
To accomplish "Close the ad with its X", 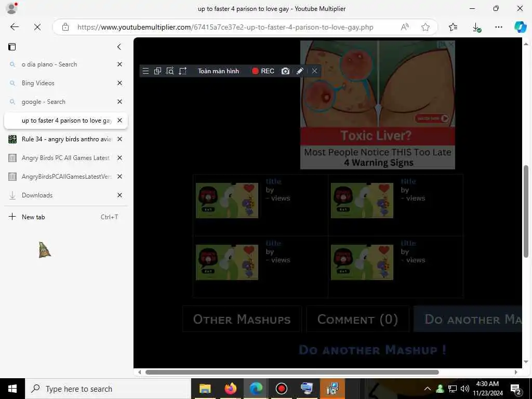I will pyautogui.click(x=451, y=45).
